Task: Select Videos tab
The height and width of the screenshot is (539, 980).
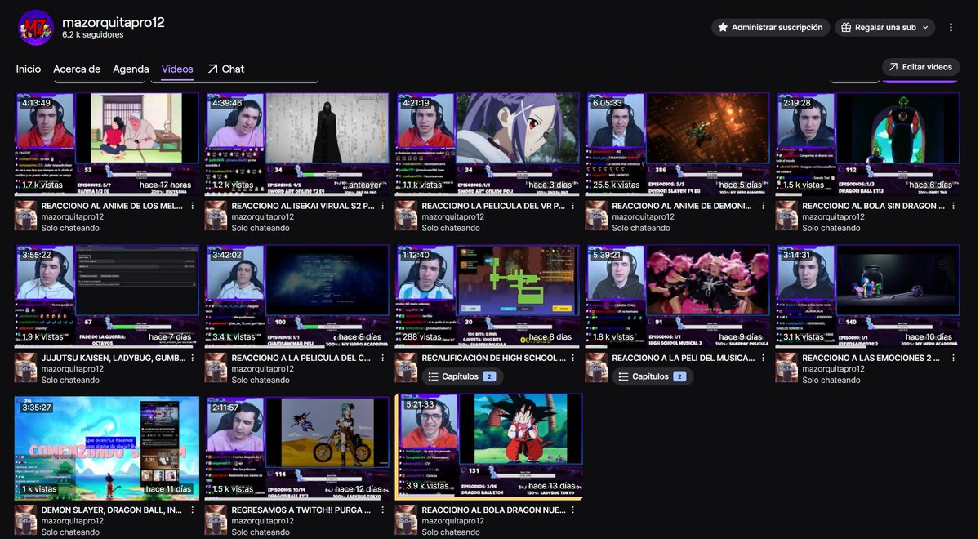Action: point(177,69)
